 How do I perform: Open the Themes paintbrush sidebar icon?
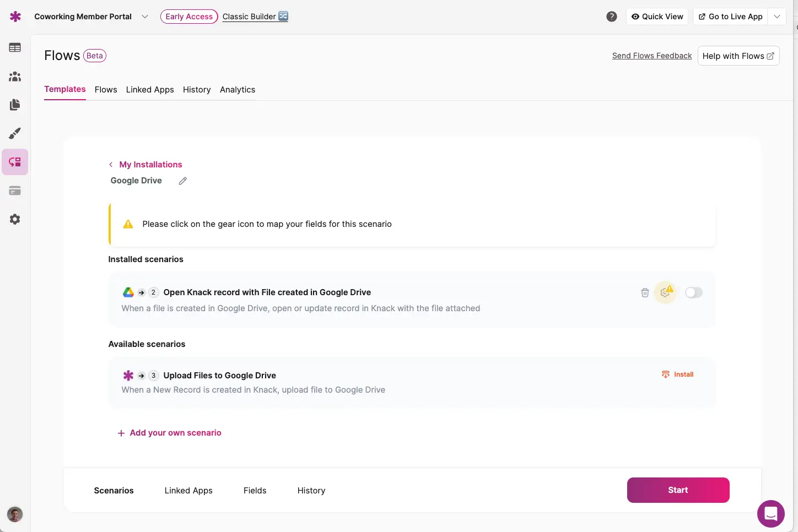(15, 133)
